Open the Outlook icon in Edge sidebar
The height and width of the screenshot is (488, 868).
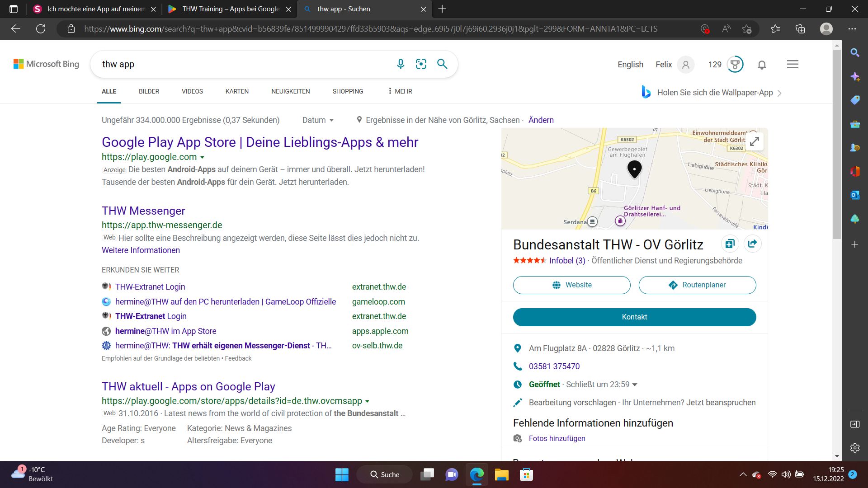(854, 195)
